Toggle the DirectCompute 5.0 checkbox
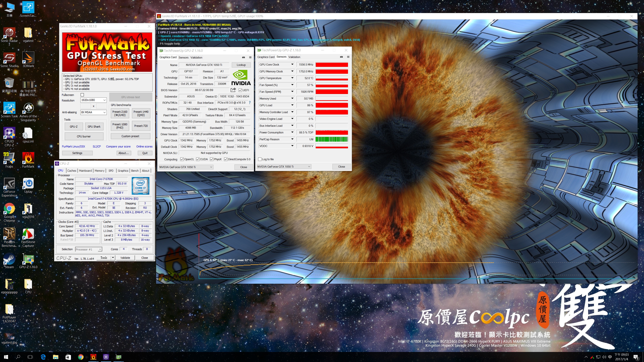Screen dimensions: 644x362 click(x=226, y=159)
